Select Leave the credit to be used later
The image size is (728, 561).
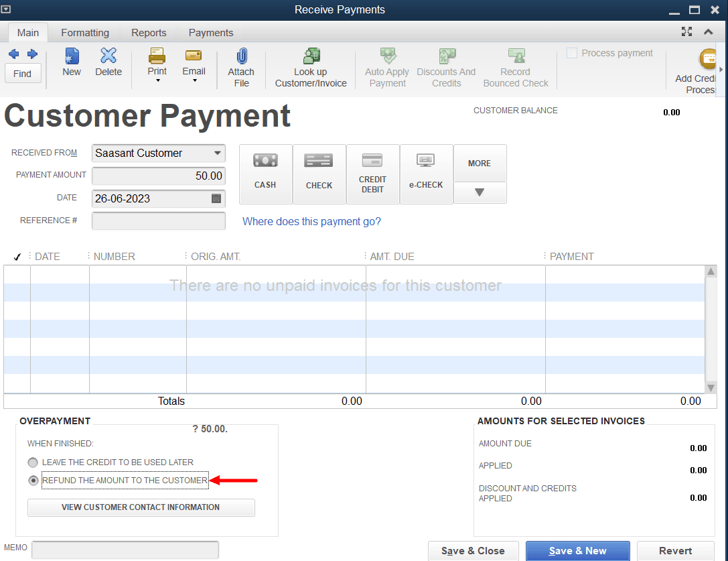pyautogui.click(x=33, y=462)
